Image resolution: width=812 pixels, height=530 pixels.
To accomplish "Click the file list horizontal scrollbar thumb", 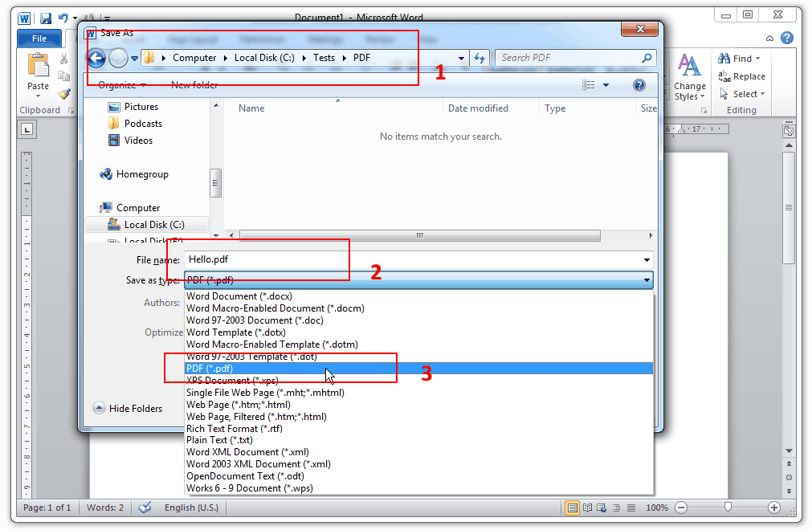I will (x=420, y=235).
